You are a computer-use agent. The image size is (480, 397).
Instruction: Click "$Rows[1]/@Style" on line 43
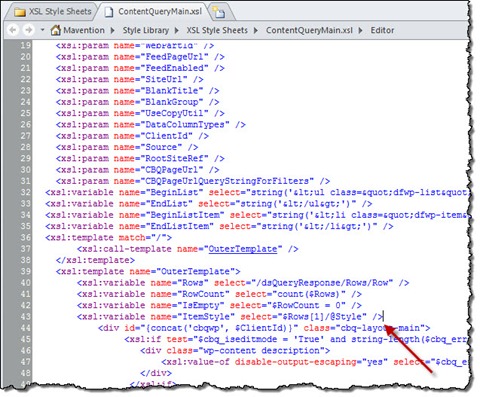click(322, 317)
